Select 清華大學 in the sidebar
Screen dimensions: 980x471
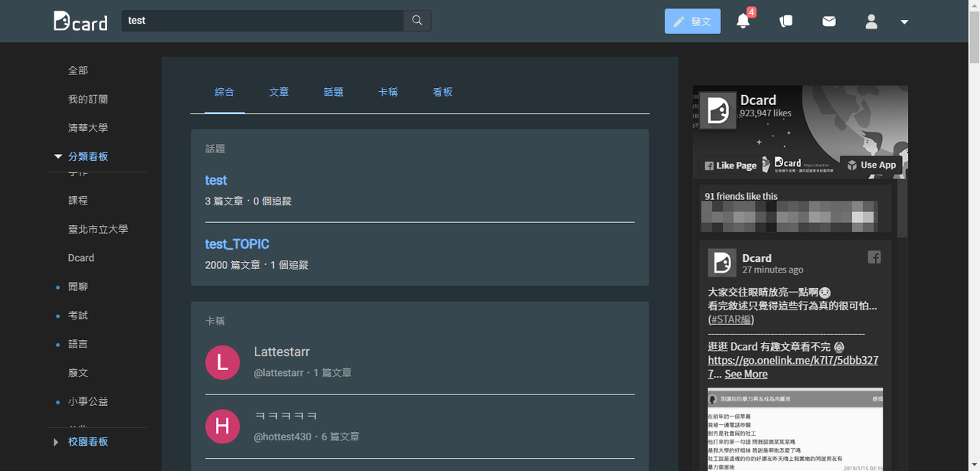point(88,128)
